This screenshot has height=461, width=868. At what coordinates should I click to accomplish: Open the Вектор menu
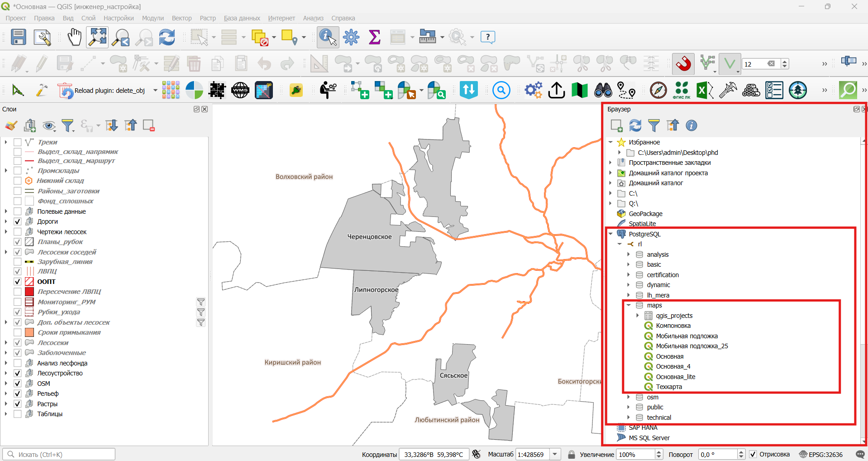click(x=181, y=18)
